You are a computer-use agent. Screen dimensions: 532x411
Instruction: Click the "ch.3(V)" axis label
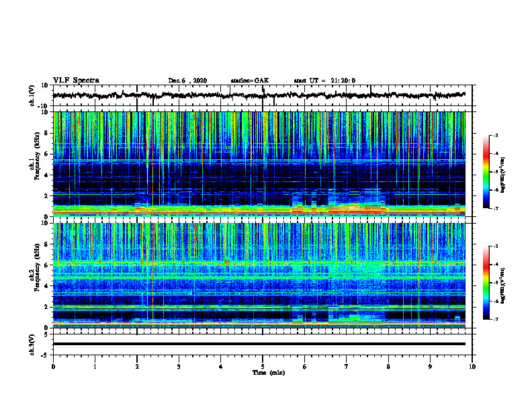[32, 345]
